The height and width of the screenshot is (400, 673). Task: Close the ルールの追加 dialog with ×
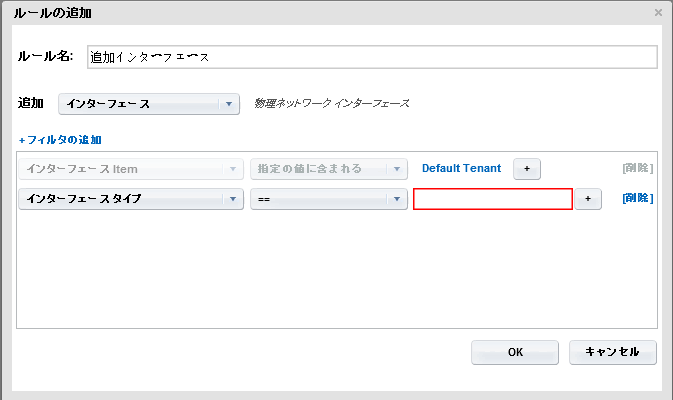point(657,13)
